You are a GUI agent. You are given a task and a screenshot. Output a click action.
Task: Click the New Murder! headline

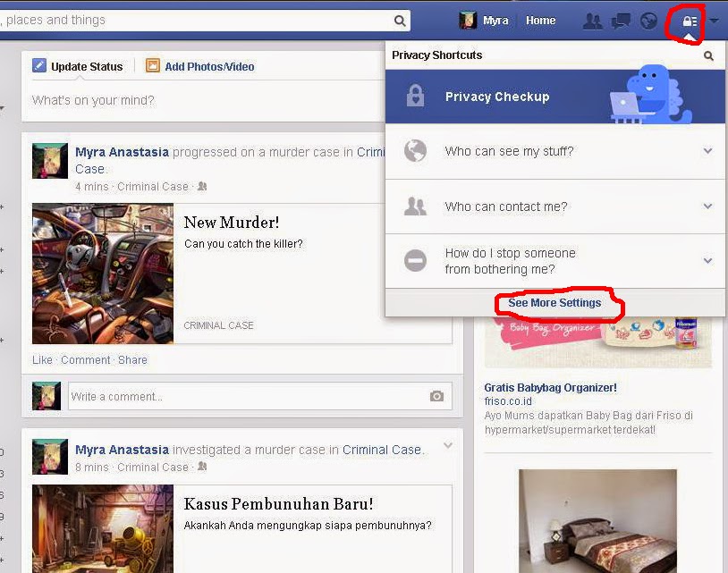[x=232, y=223]
